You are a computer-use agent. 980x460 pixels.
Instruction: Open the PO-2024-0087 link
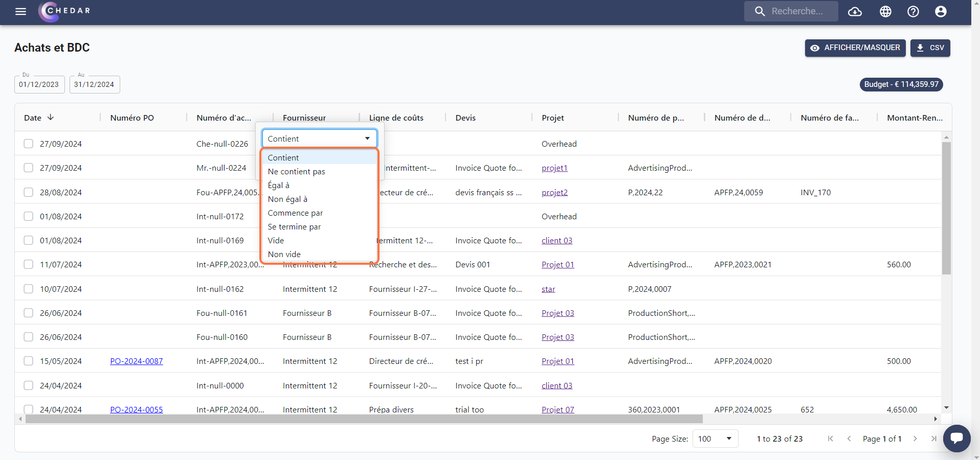137,361
